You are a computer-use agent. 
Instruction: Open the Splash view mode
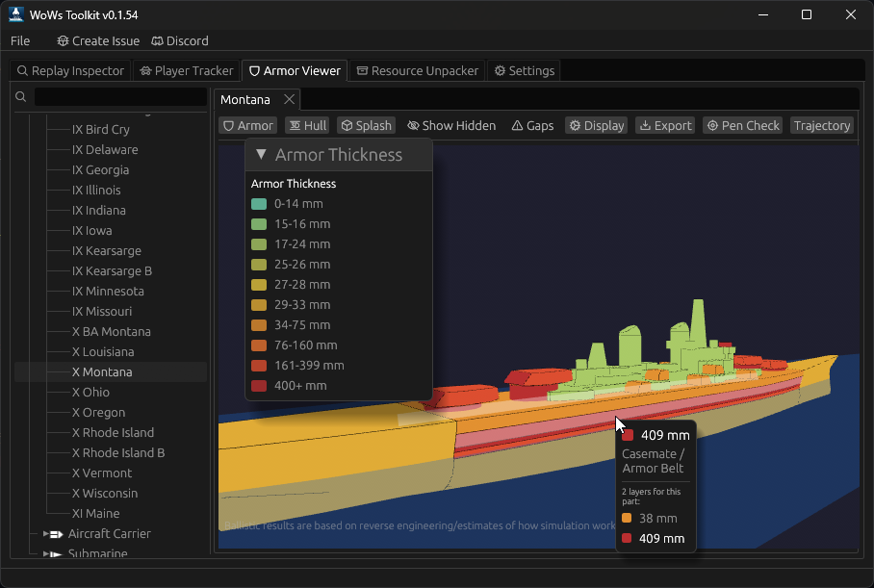[366, 125]
